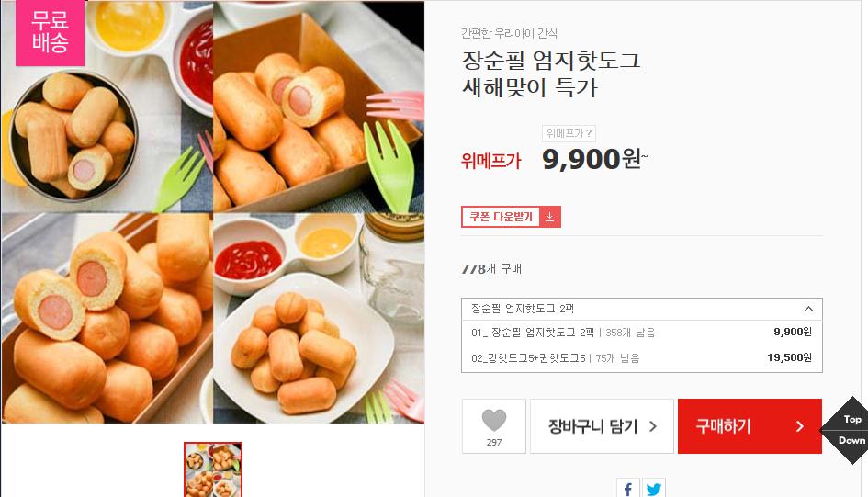Select the product thumbnail below main image

coord(213,469)
